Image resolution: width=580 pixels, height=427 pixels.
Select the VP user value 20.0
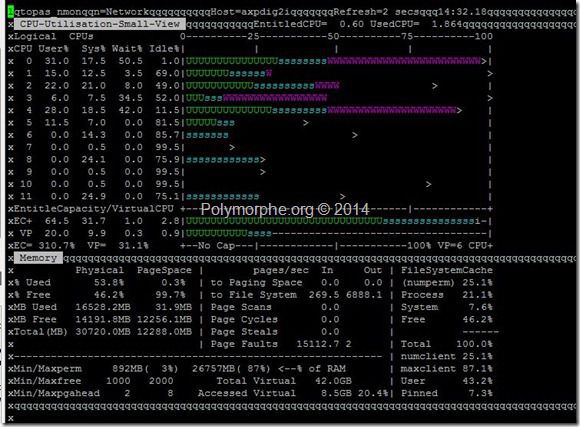(x=57, y=233)
